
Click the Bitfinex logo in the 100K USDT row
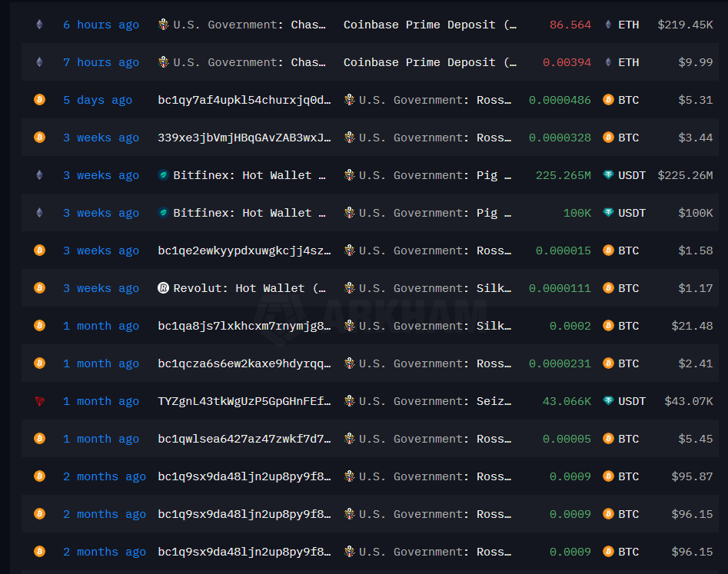(163, 213)
